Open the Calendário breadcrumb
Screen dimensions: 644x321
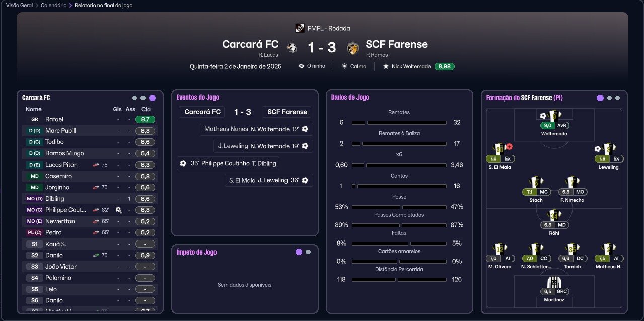pyautogui.click(x=53, y=5)
